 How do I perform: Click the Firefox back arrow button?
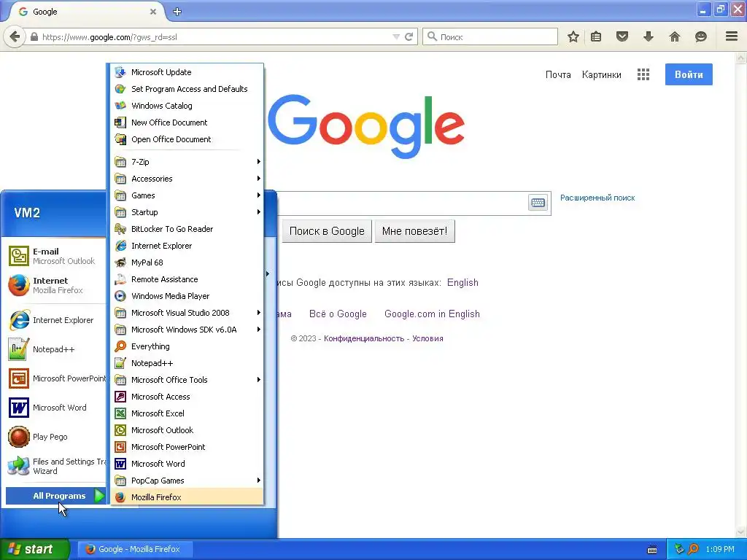click(x=15, y=36)
